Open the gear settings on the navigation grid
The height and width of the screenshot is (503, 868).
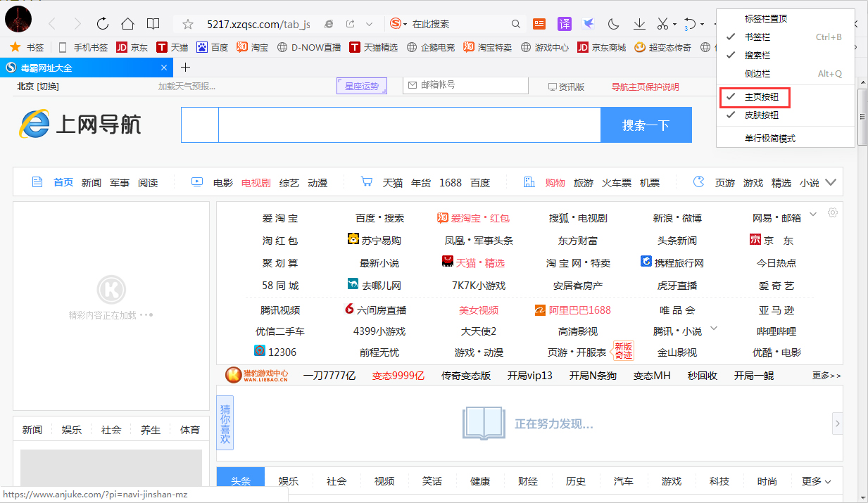833,212
